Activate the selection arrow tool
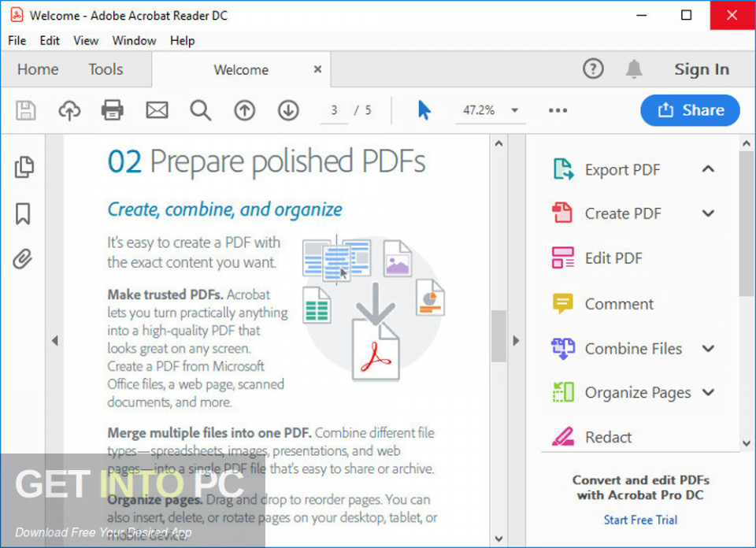Viewport: 756px width, 548px height. [x=424, y=110]
